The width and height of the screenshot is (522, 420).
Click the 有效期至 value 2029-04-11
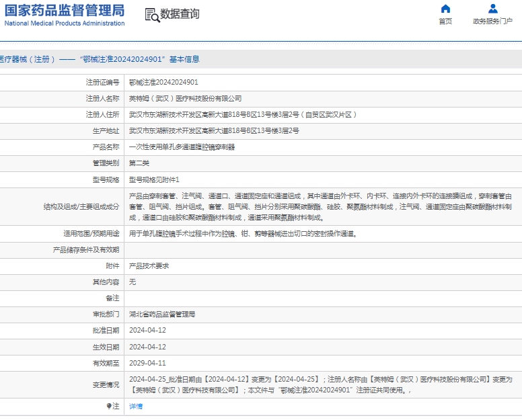(147, 363)
